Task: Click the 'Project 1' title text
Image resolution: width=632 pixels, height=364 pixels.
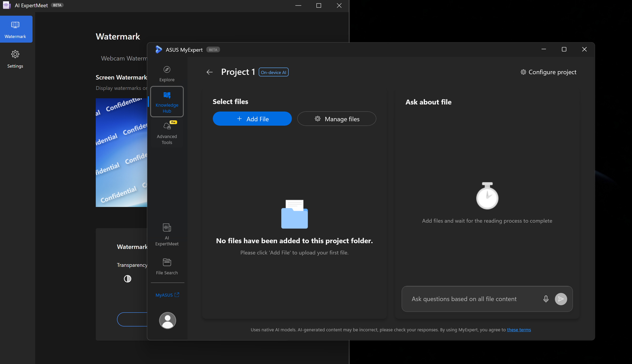Action: pos(238,72)
